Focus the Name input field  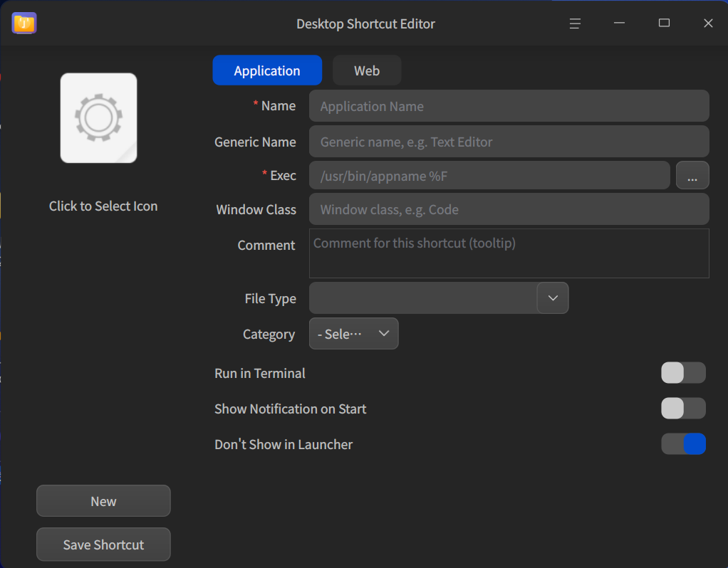509,106
